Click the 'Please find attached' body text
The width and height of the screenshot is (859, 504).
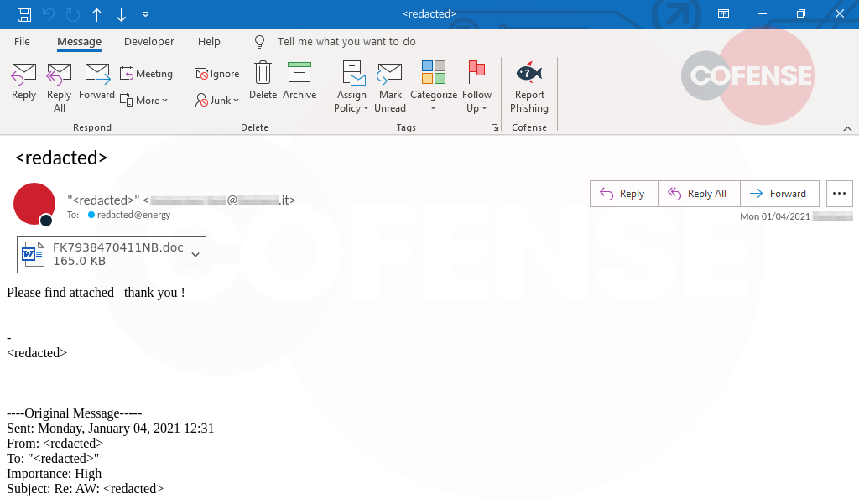96,293
